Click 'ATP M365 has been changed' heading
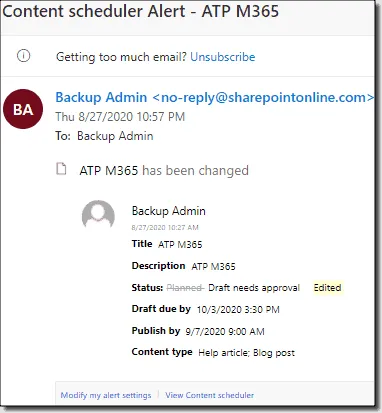Viewport: 382px width, 413px height. (164, 171)
